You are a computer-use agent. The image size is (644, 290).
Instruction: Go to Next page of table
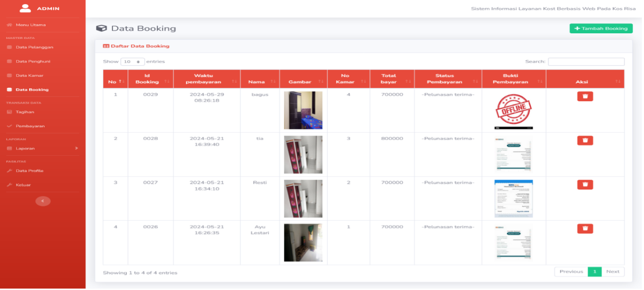[613, 272]
